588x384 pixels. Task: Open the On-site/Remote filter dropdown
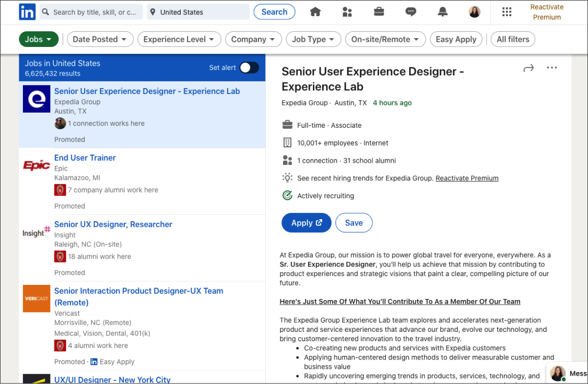point(385,39)
